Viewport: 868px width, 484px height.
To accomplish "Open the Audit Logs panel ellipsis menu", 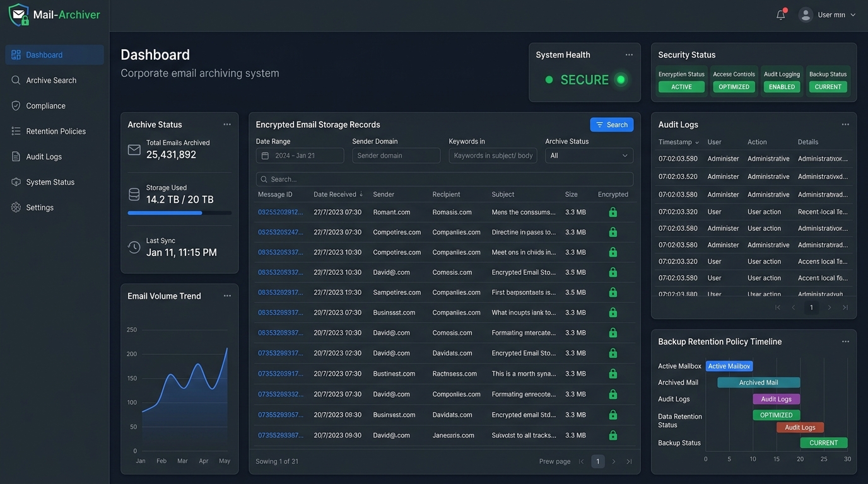I will [845, 125].
